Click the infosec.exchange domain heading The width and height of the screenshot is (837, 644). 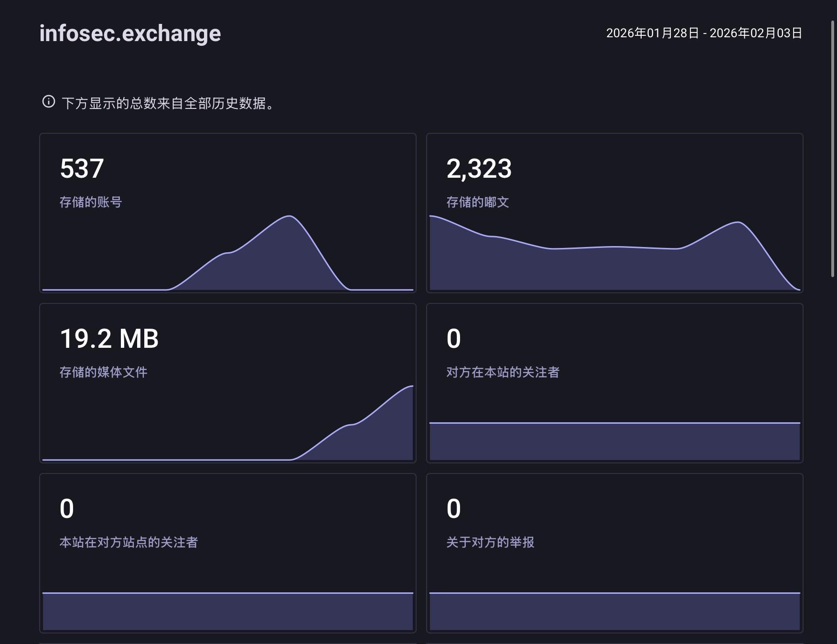(x=130, y=33)
